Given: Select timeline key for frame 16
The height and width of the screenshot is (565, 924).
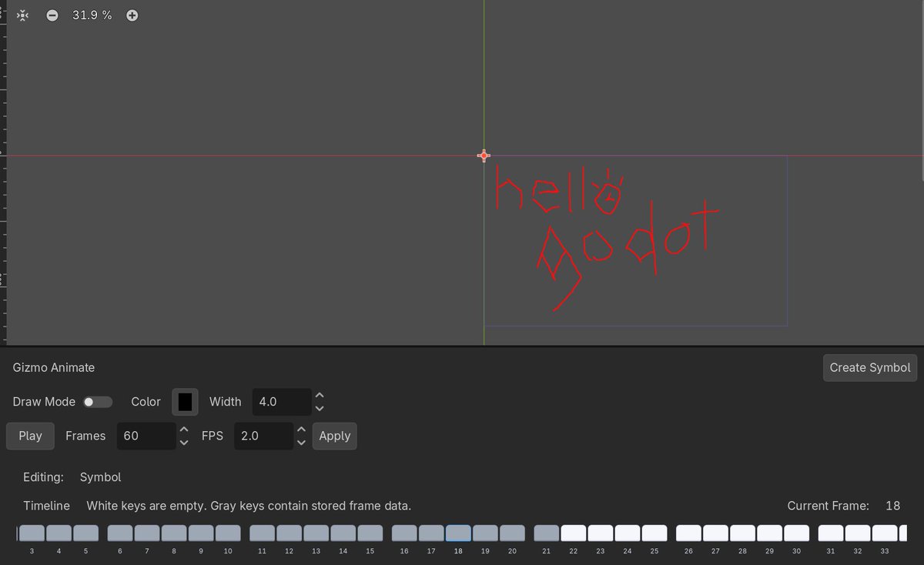Looking at the screenshot, I should 404,533.
